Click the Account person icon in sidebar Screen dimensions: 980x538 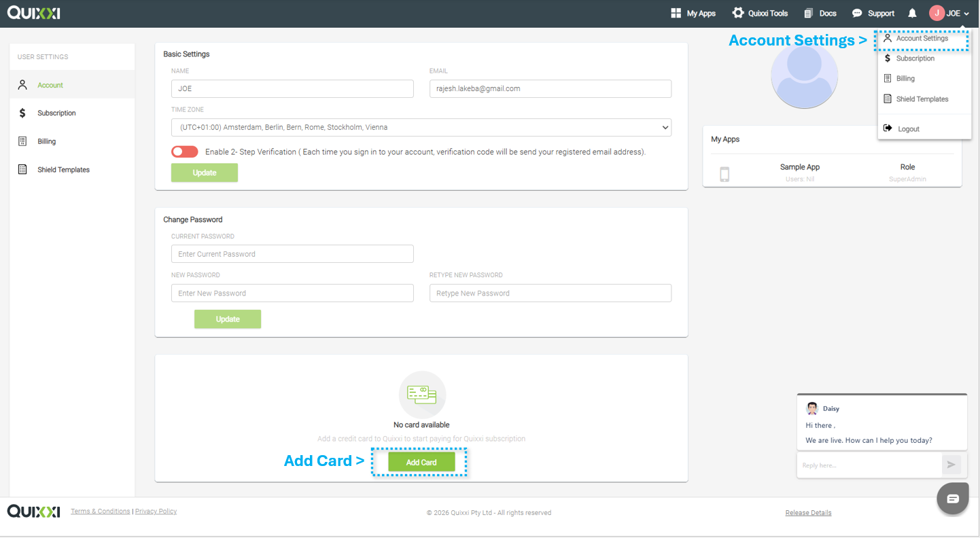22,85
